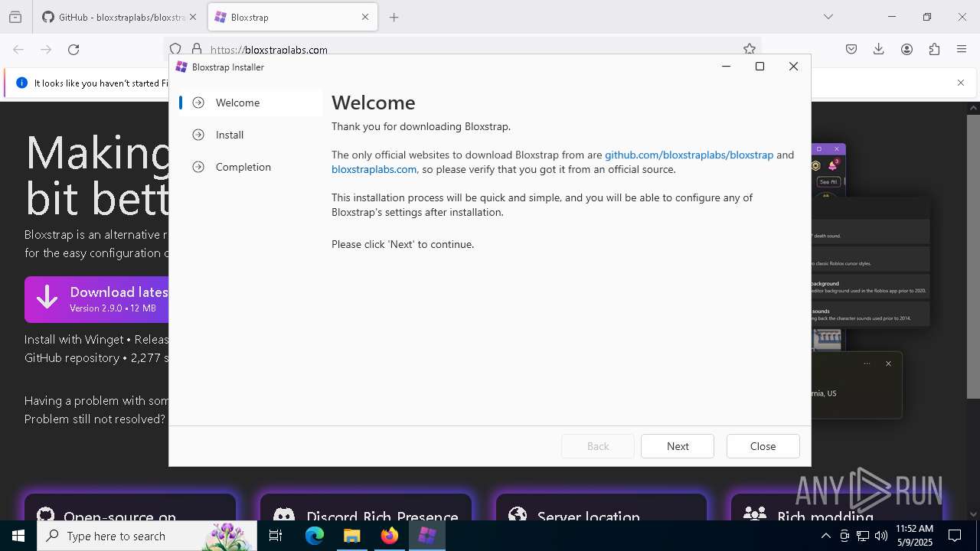Select the Install step in installer sidebar
The width and height of the screenshot is (980, 551).
pos(250,135)
